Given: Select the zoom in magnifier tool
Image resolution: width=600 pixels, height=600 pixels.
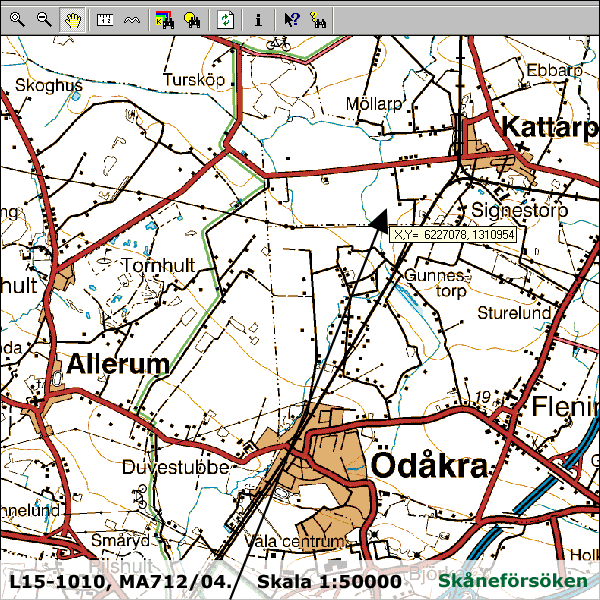Looking at the screenshot, I should coord(17,18).
